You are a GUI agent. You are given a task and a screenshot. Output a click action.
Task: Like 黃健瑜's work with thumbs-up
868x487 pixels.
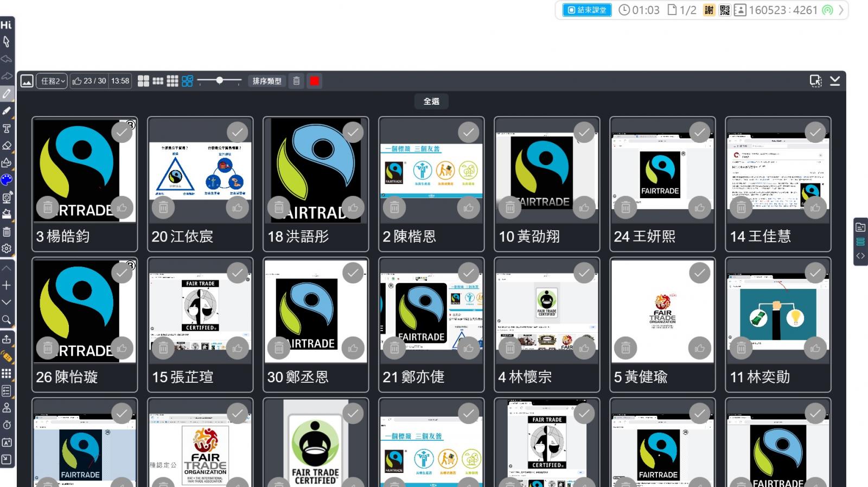[699, 348]
